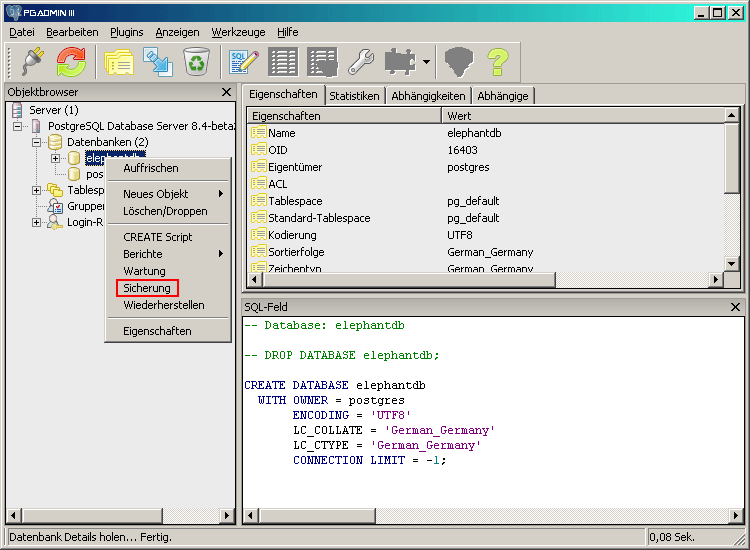Image resolution: width=750 pixels, height=550 pixels.
Task: Collapse the Datenbanken (2) node
Action: coord(36,142)
